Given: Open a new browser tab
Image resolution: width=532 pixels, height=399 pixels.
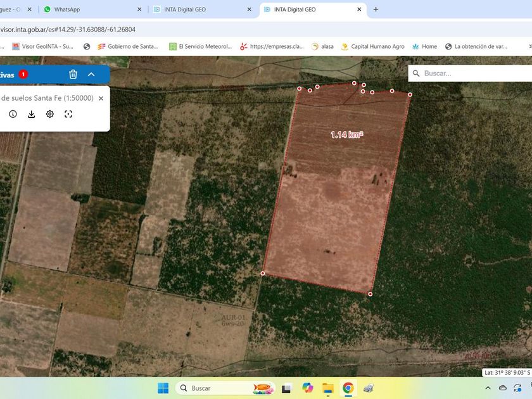Looking at the screenshot, I should (376, 9).
